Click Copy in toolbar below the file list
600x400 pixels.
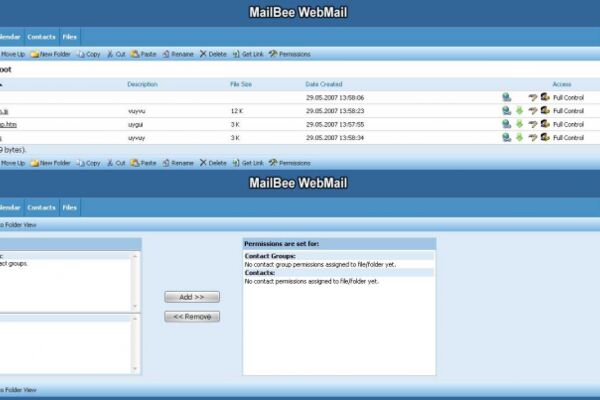tap(88, 163)
